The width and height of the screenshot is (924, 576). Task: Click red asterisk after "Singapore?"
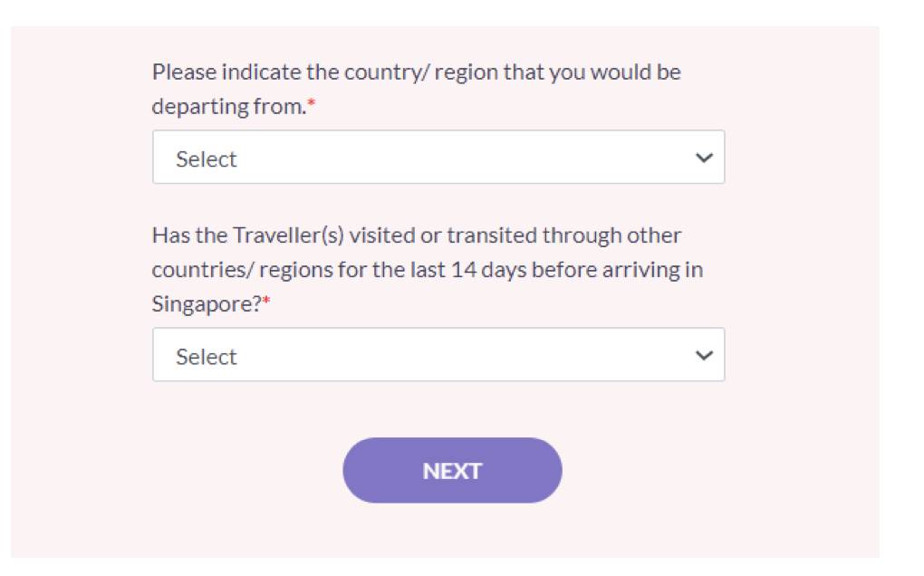[267, 304]
